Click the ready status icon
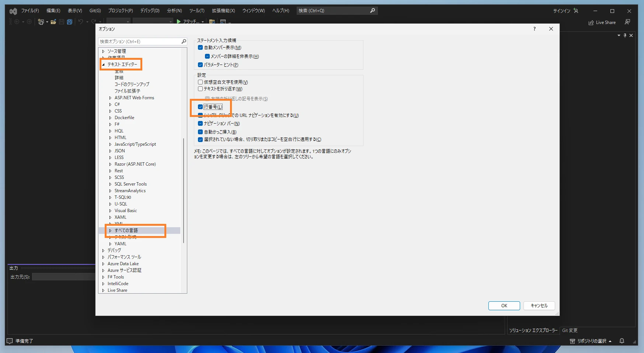The image size is (644, 353). tap(10, 341)
